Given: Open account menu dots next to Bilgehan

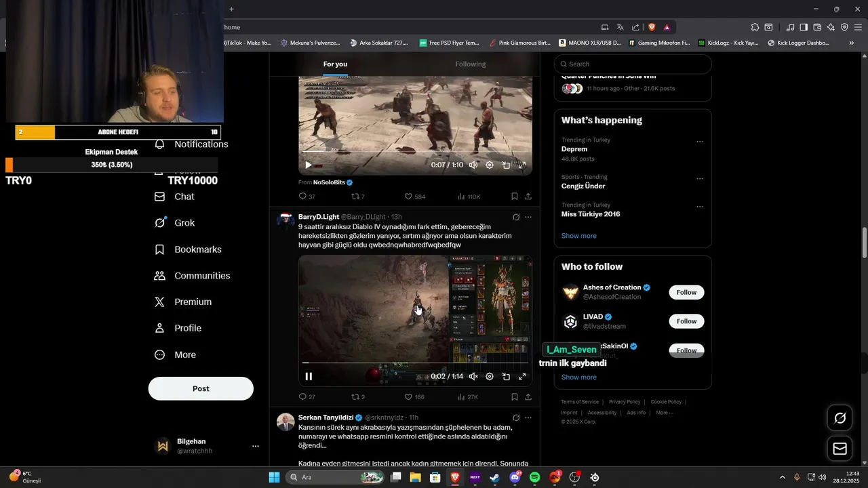Looking at the screenshot, I should [x=256, y=446].
